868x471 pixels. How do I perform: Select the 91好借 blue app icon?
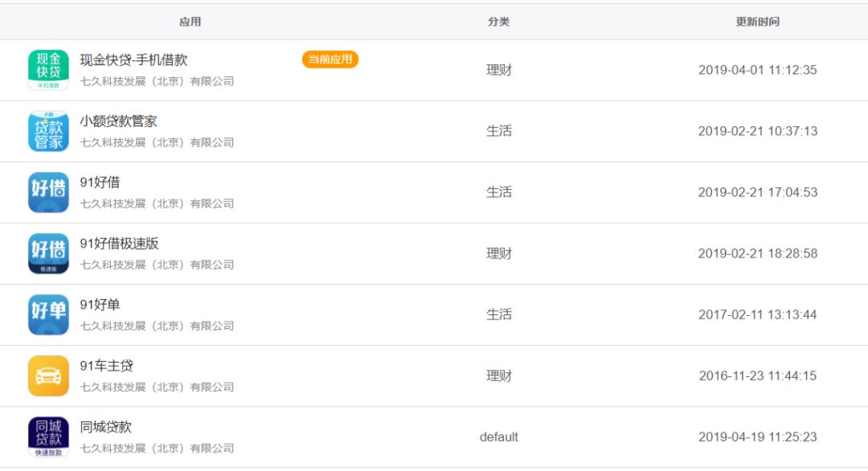[x=48, y=192]
